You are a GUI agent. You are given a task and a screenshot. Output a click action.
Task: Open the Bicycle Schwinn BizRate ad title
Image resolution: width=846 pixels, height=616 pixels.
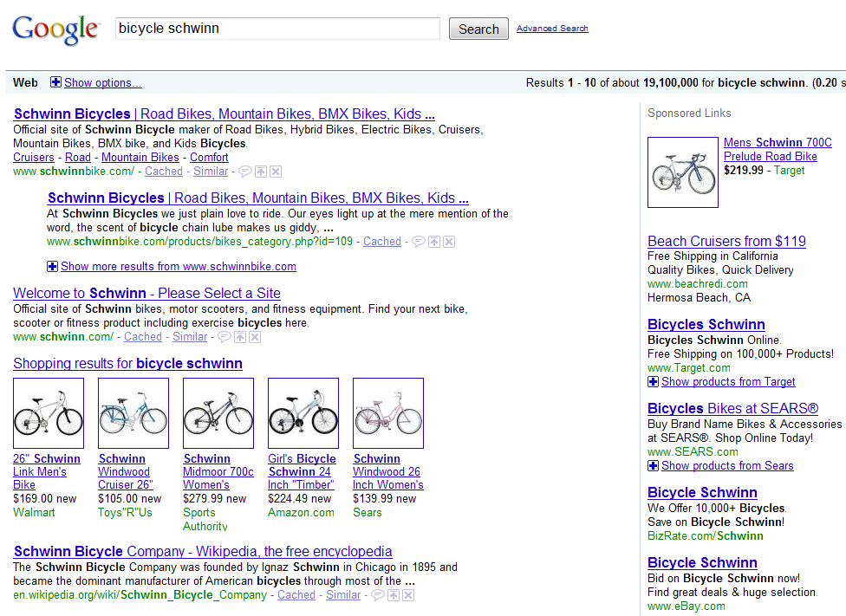tap(702, 492)
